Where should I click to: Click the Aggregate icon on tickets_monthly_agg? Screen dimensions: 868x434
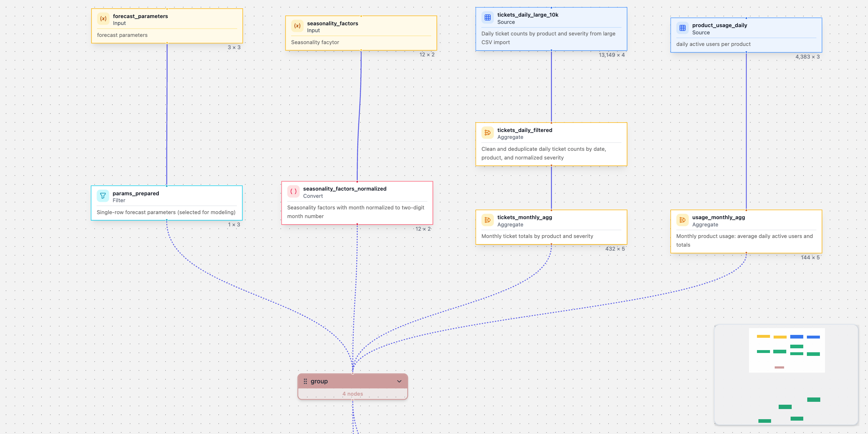click(x=488, y=220)
